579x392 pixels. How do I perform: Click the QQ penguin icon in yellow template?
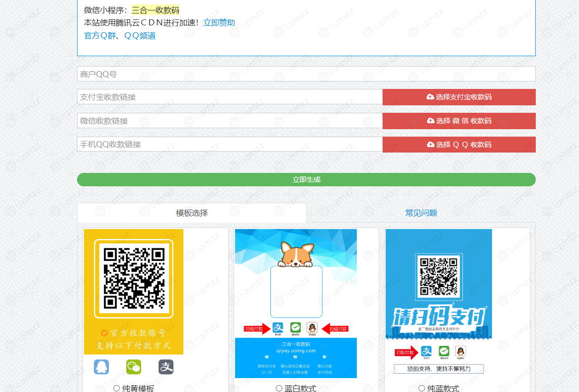[x=101, y=367]
